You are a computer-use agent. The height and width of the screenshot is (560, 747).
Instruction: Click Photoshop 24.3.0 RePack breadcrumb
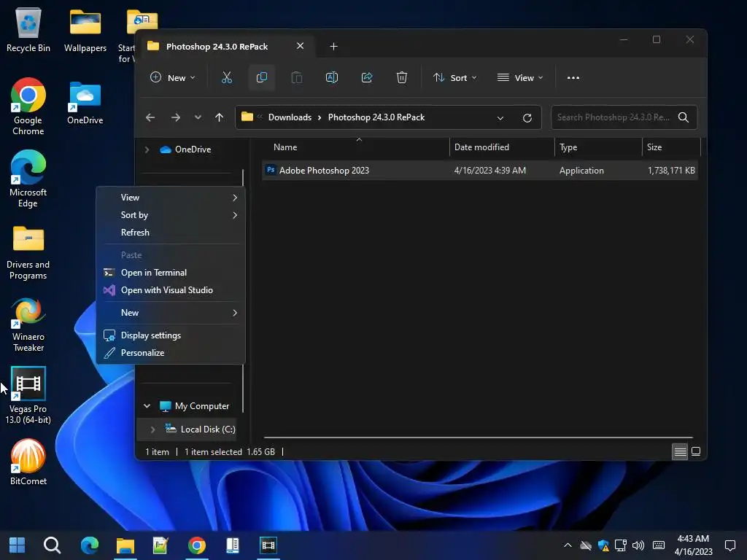[x=376, y=117]
